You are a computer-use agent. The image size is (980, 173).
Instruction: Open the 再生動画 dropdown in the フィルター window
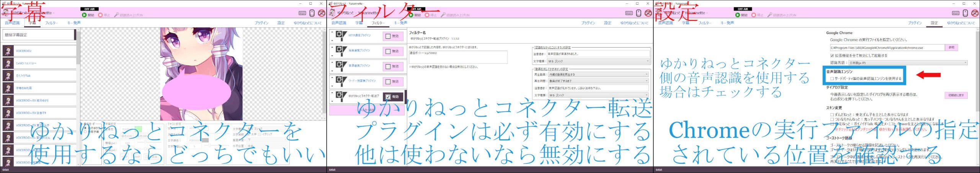599,74
